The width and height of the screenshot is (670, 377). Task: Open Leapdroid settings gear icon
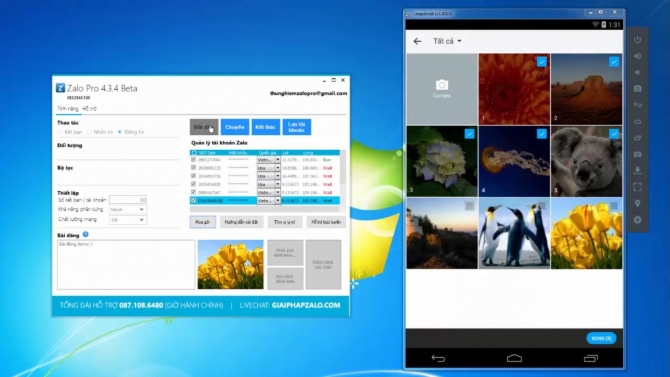(638, 220)
